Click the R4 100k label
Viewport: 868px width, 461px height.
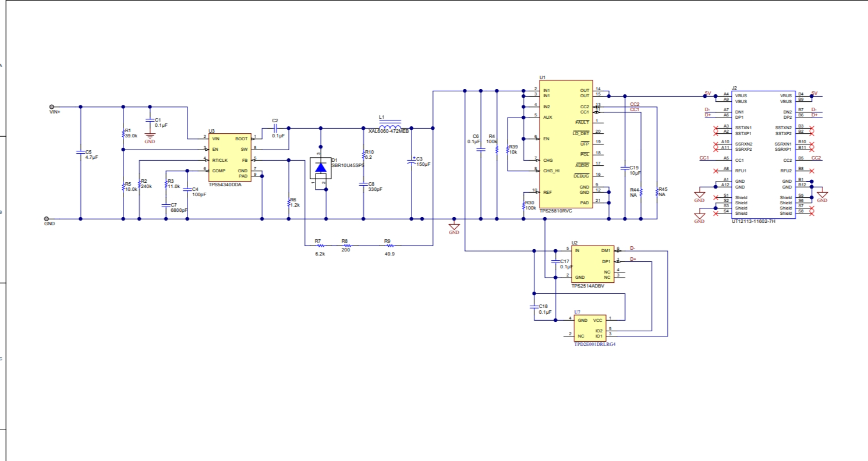coord(492,139)
